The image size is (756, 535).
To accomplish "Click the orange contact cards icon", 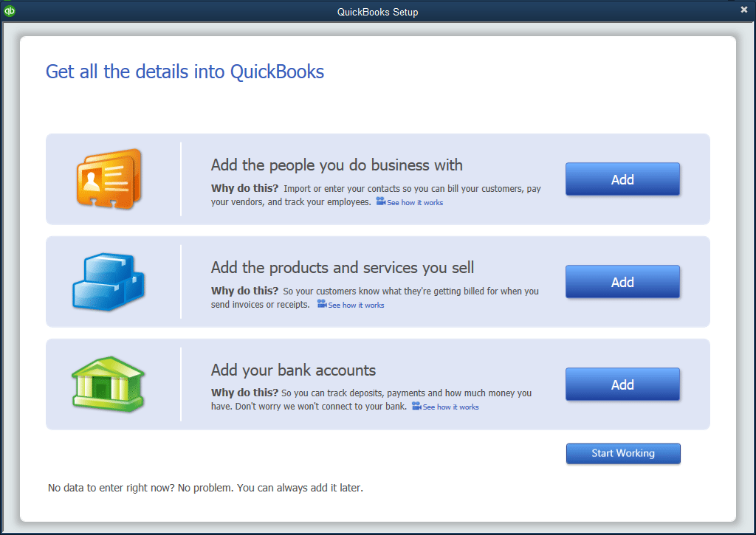I will [109, 179].
